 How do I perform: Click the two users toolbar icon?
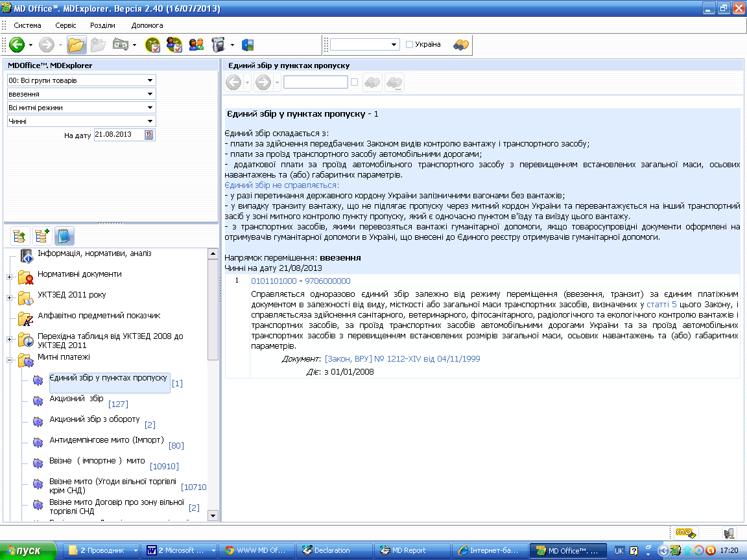click(x=196, y=45)
